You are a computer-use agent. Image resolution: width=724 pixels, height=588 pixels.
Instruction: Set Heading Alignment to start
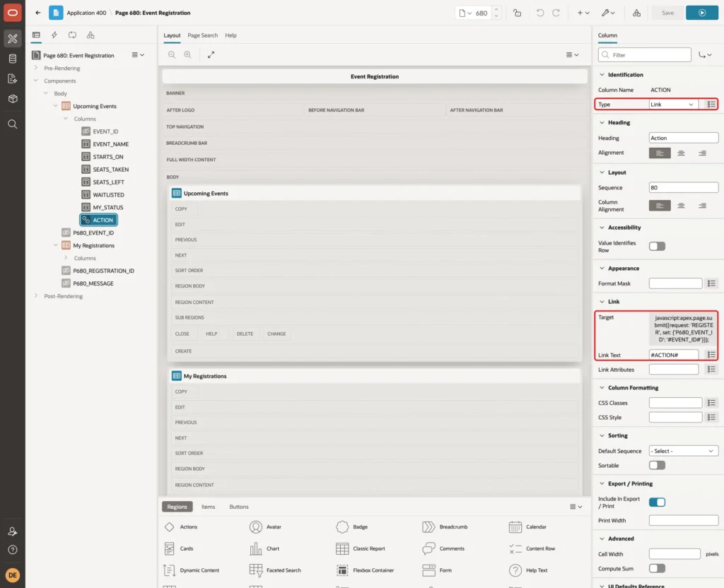tap(660, 153)
